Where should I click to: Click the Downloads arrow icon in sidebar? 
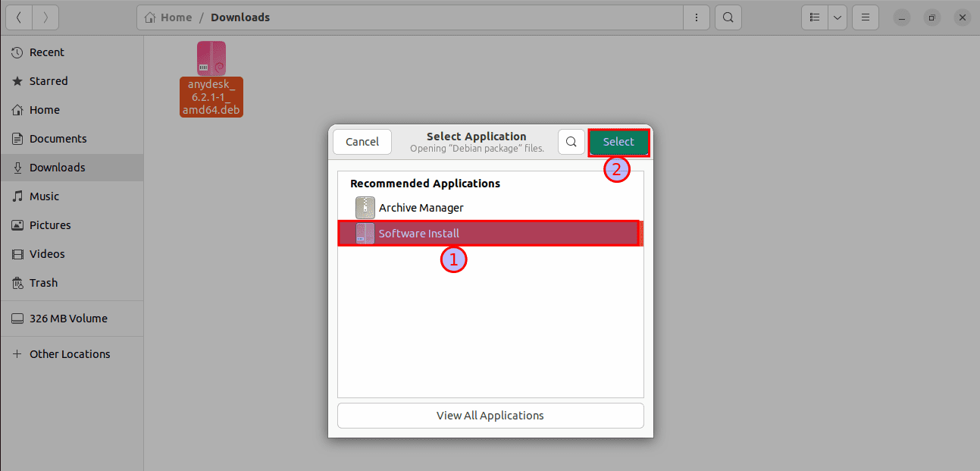17,168
